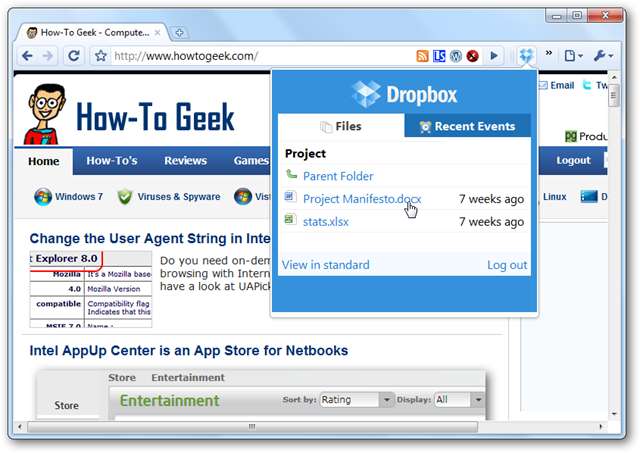Open the Linux category link
640x453 pixels.
(x=555, y=197)
